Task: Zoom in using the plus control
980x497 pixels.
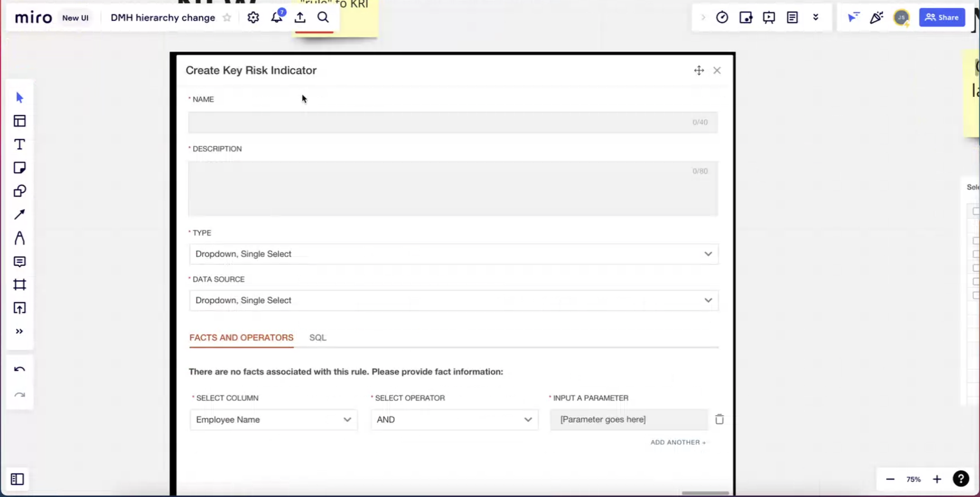Action: click(937, 479)
